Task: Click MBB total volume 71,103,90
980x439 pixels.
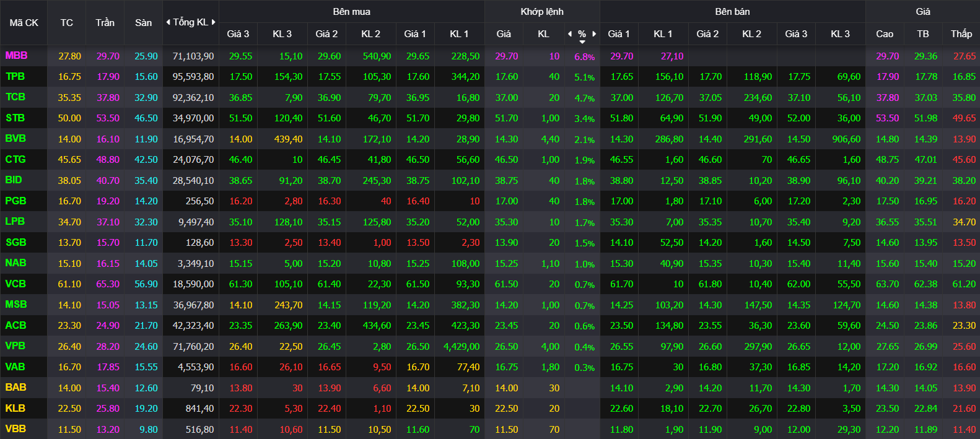Action: [x=193, y=56]
